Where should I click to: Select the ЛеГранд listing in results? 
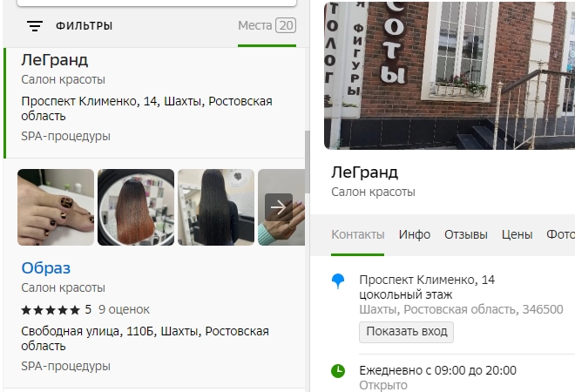[154, 103]
